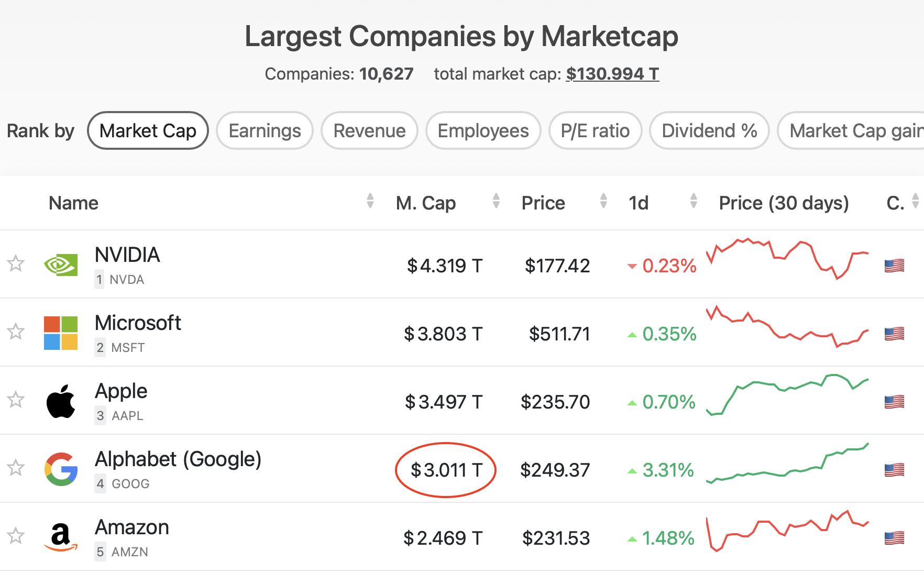Click the Apple logo icon
The height and width of the screenshot is (573, 924).
(x=61, y=401)
